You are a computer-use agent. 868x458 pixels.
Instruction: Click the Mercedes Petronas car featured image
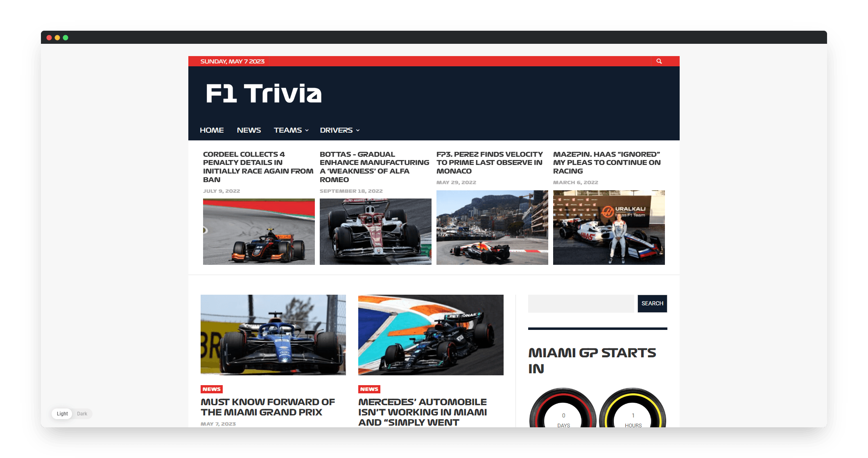[431, 335]
